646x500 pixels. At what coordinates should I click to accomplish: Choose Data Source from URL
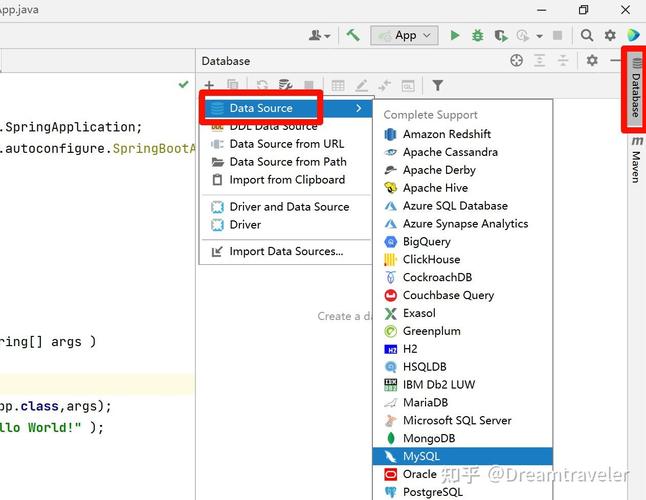point(286,144)
